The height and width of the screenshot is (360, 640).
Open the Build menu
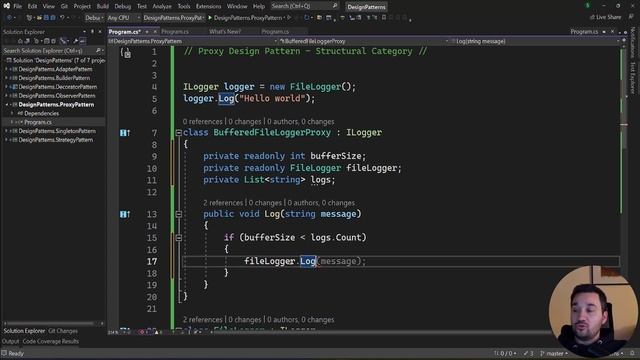(102, 6)
